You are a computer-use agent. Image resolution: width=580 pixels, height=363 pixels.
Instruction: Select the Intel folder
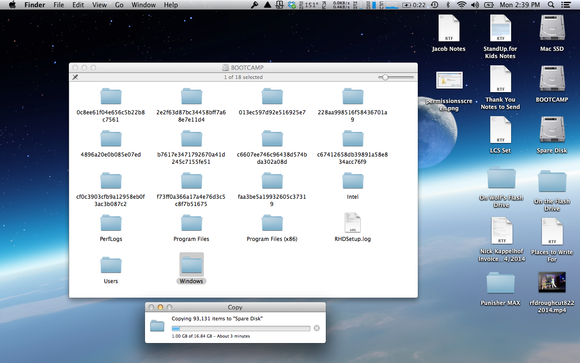(353, 181)
